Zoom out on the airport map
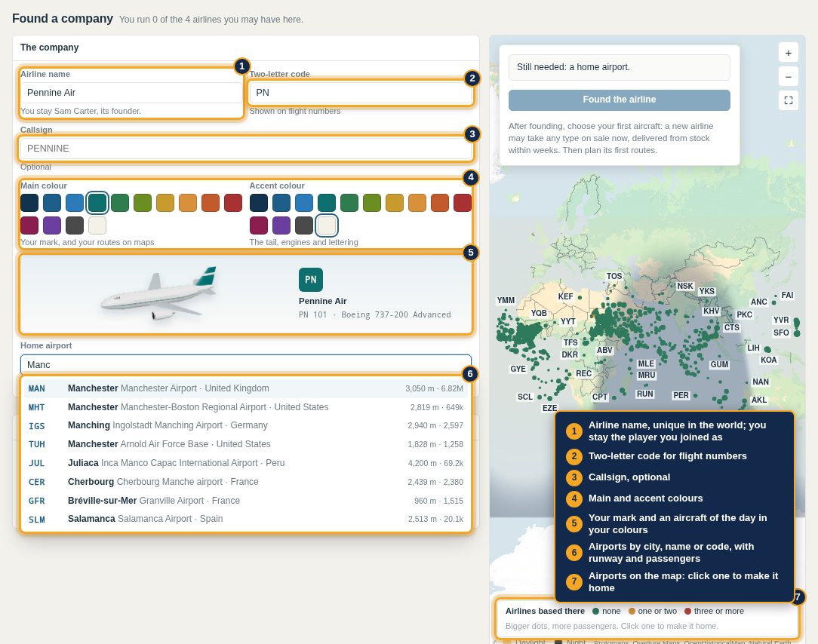The width and height of the screenshot is (818, 644). [789, 77]
